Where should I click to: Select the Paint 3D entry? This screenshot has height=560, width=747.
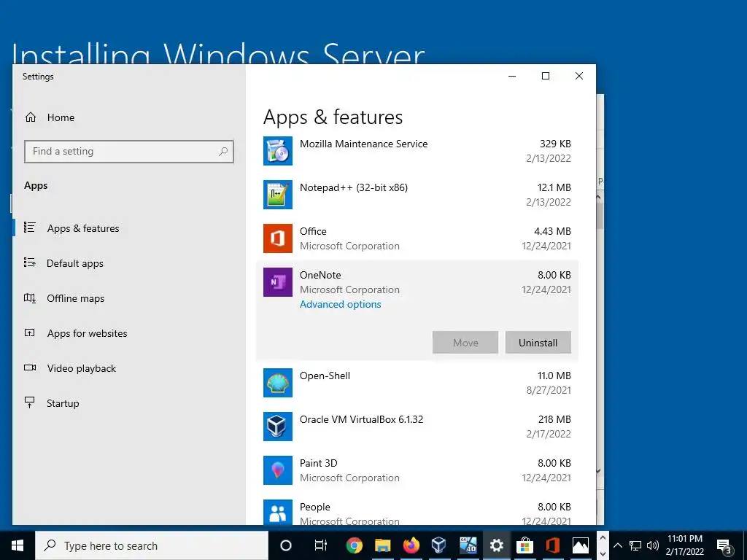click(417, 470)
